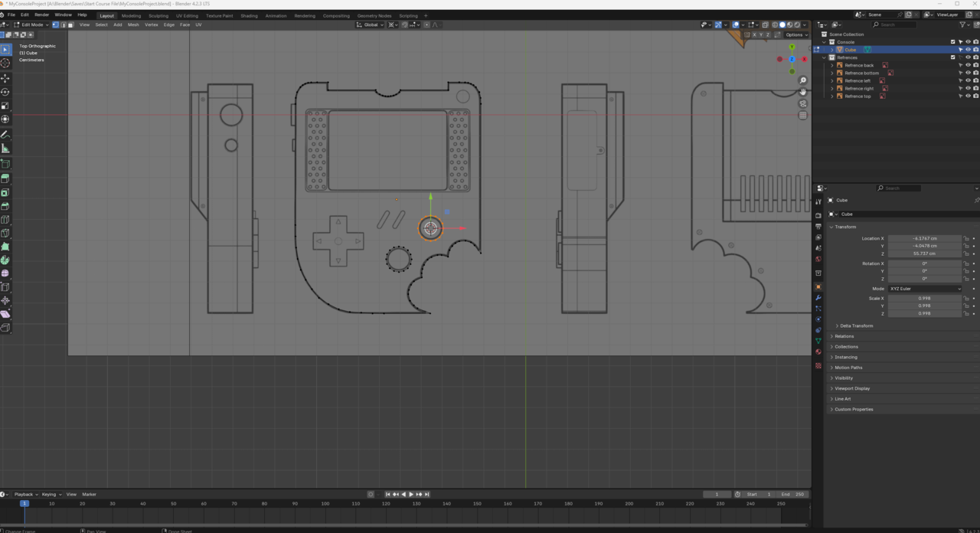Activate the Measure tool
The height and width of the screenshot is (533, 980).
(x=5, y=149)
